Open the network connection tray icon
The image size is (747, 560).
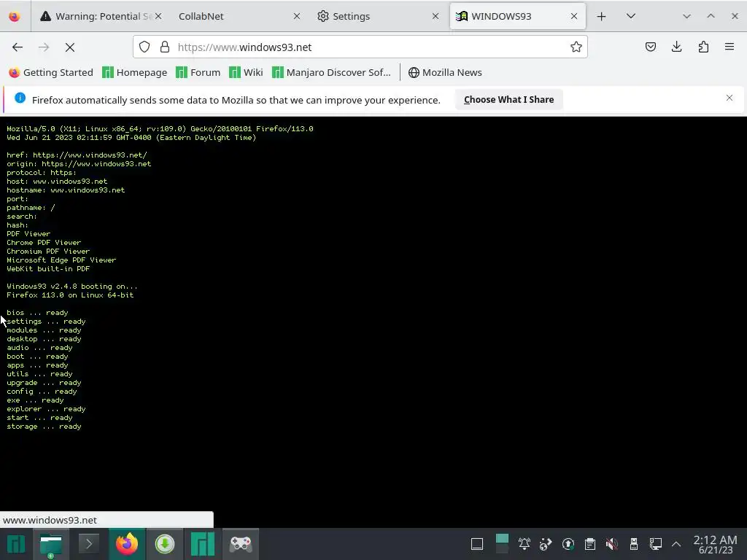tap(656, 544)
